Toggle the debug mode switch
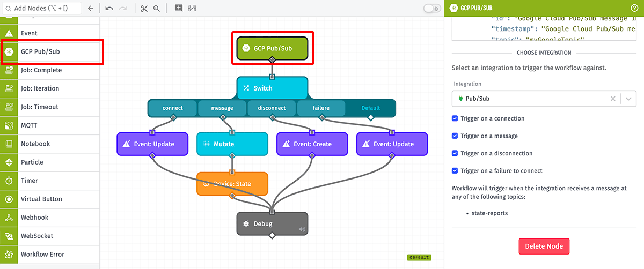This screenshot has height=269, width=644. click(431, 8)
